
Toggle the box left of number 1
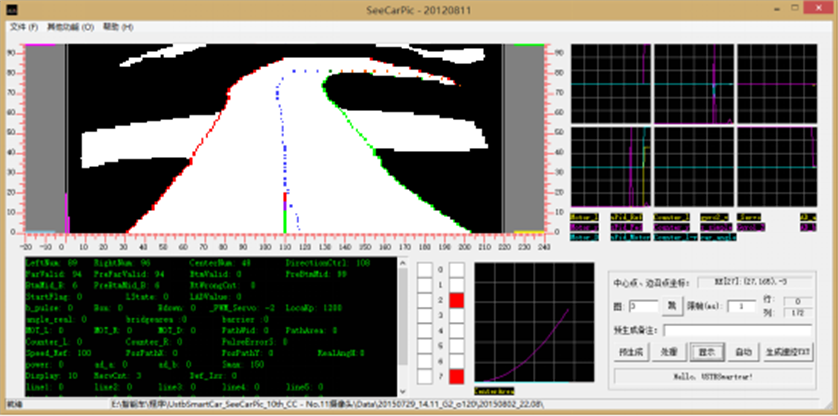coord(424,286)
